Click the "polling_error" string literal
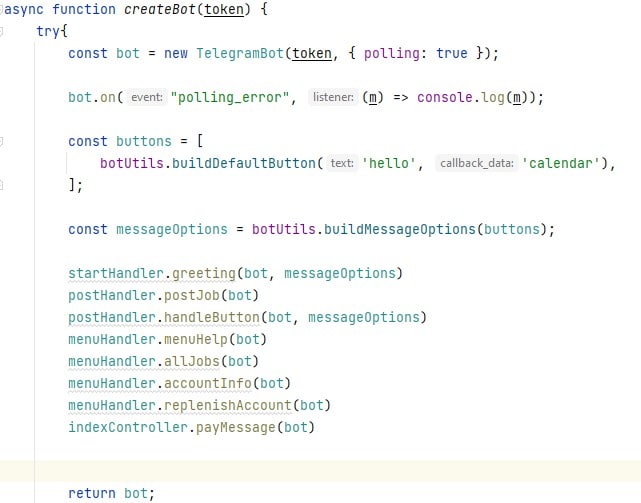641x503 pixels. pos(230,97)
